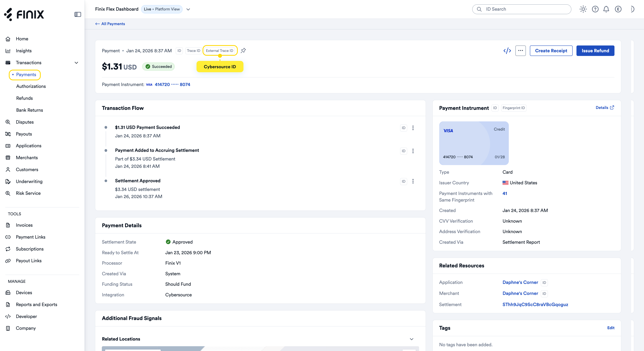The width and height of the screenshot is (644, 351).
Task: Open Customers in sidebar
Action: point(27,170)
